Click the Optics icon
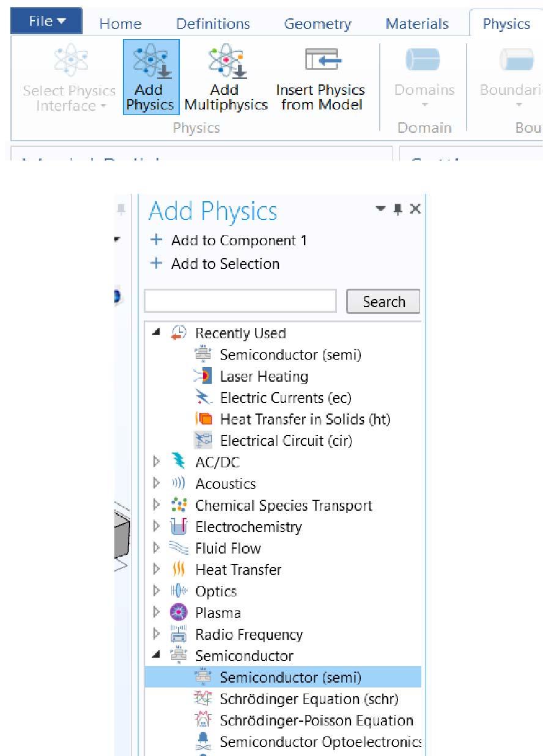 pyautogui.click(x=179, y=591)
